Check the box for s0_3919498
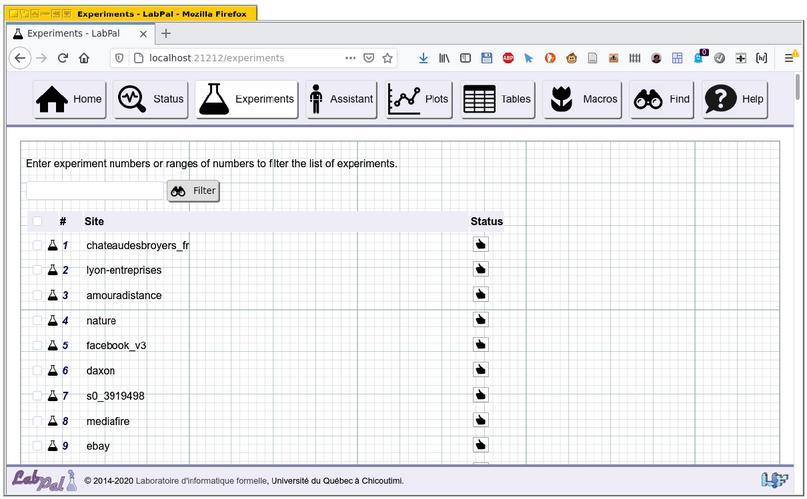This screenshot has height=499, width=807. click(37, 396)
